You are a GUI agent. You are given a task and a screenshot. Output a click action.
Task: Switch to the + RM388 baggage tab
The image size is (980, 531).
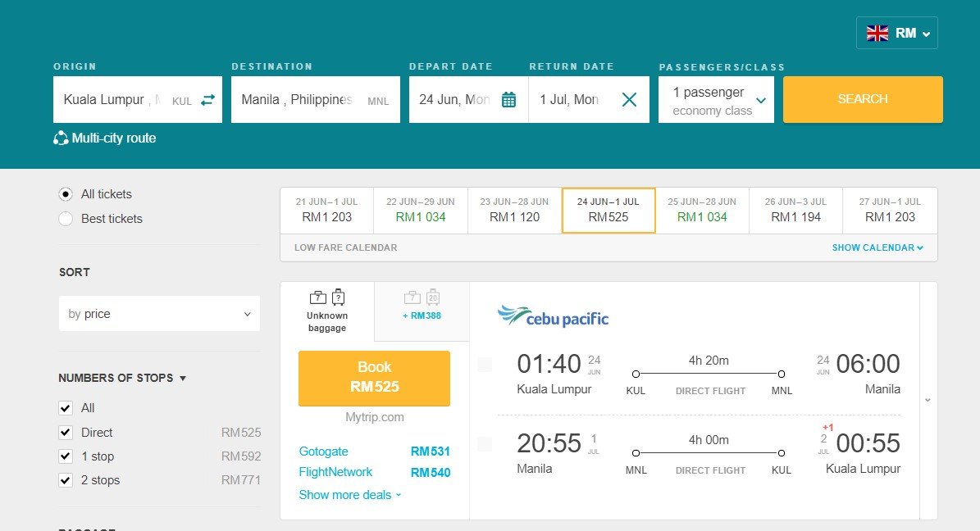[422, 311]
